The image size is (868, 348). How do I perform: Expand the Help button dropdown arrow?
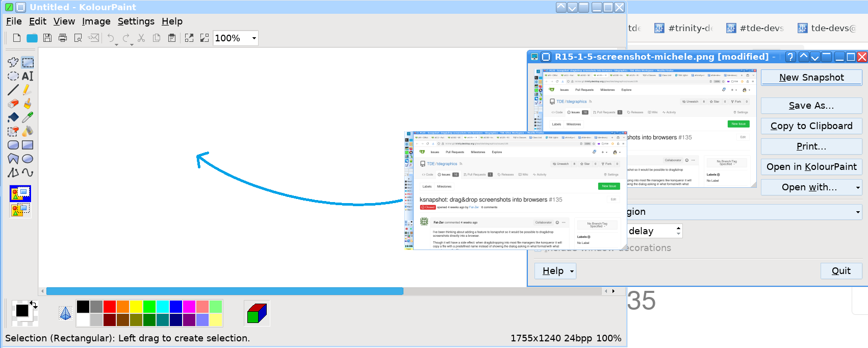tap(572, 271)
